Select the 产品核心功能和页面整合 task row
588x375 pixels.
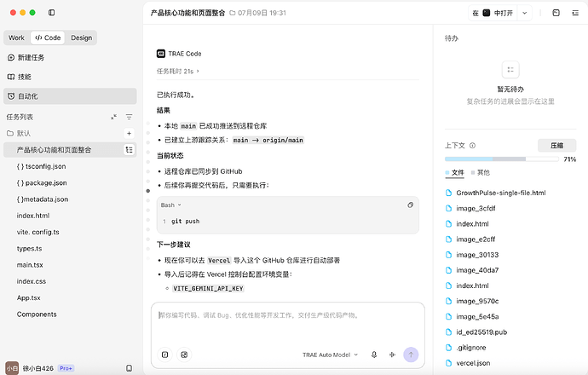coord(70,150)
